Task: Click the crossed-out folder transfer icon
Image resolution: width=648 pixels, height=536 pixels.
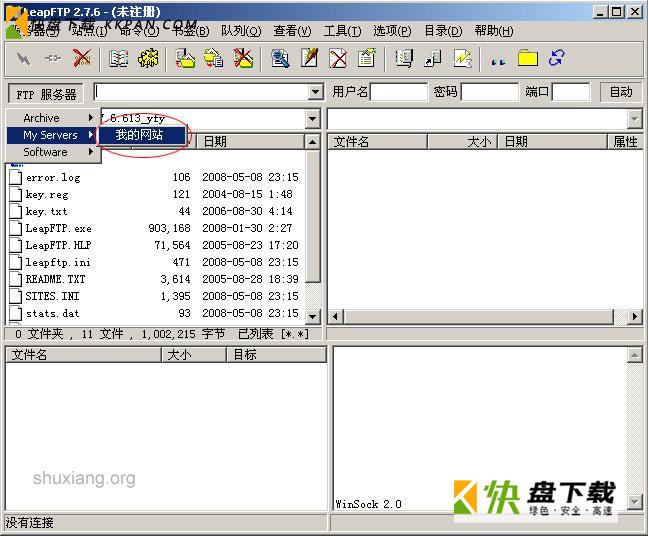Action: pos(243,58)
